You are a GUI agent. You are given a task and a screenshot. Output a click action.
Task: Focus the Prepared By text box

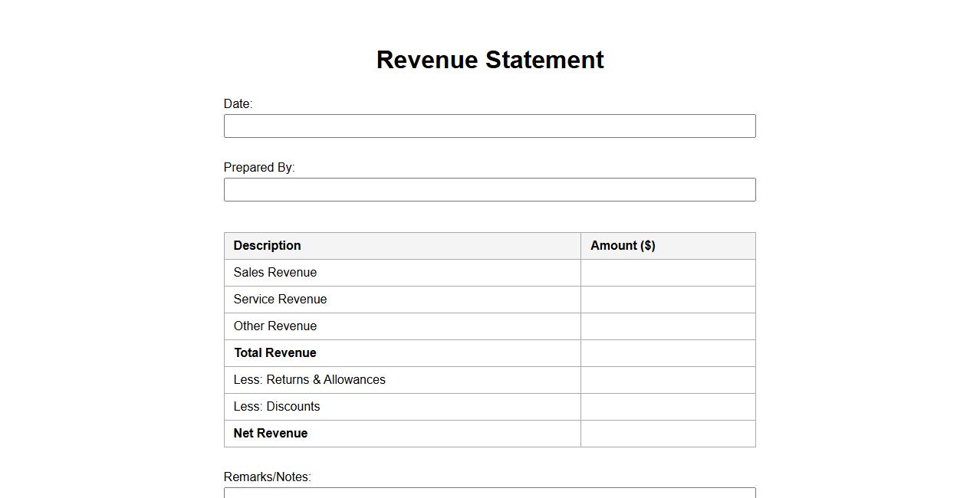pyautogui.click(x=489, y=190)
